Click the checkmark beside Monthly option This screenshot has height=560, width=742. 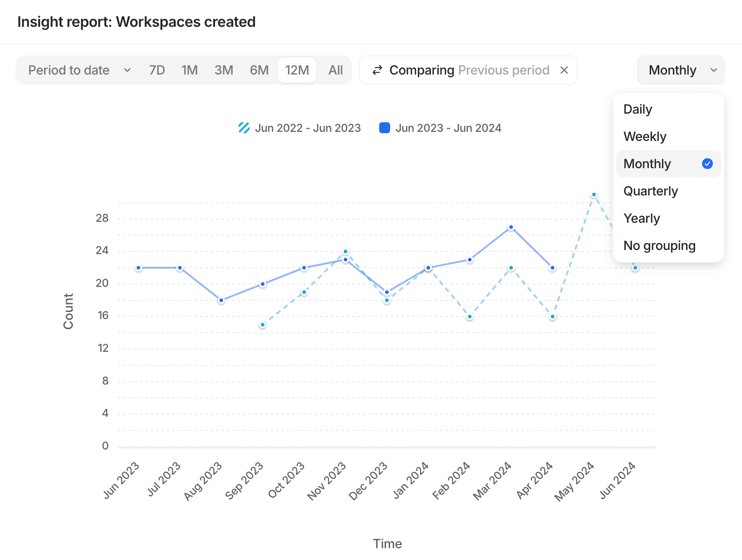707,164
